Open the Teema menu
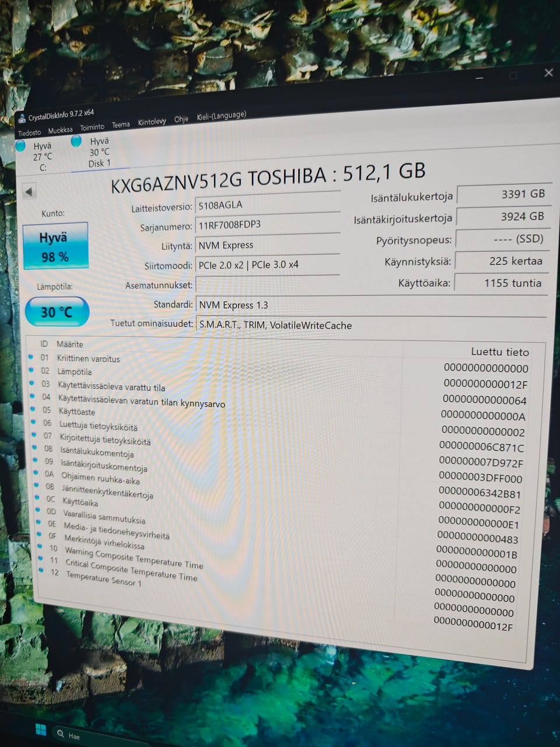The image size is (560, 747). point(121,125)
